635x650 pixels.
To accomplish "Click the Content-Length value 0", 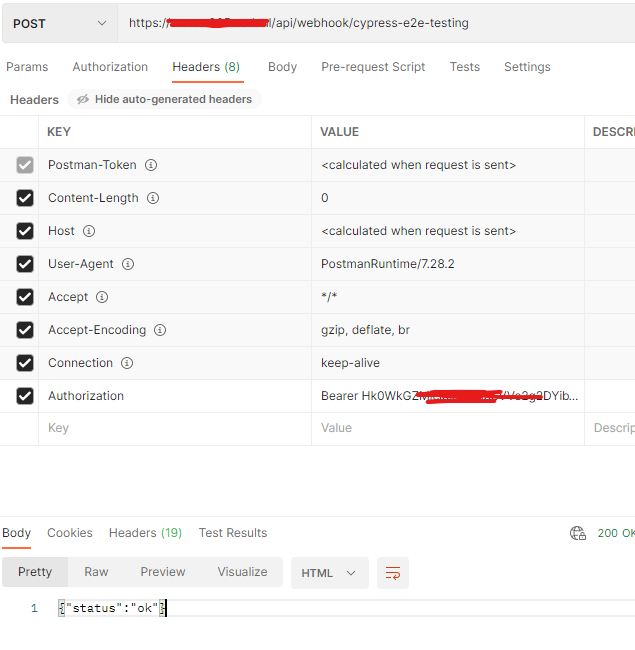I will [x=325, y=198].
